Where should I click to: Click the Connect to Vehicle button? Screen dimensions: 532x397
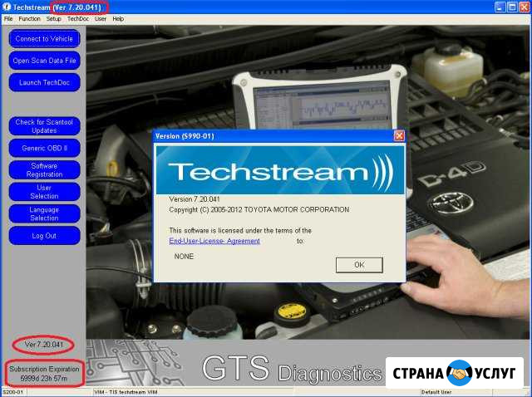click(44, 39)
